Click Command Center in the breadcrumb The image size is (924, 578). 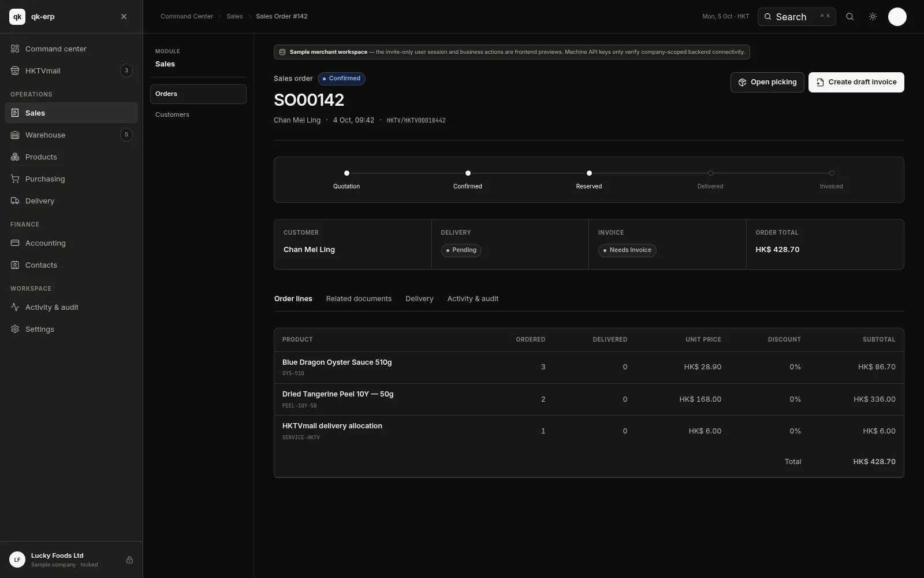(x=187, y=16)
